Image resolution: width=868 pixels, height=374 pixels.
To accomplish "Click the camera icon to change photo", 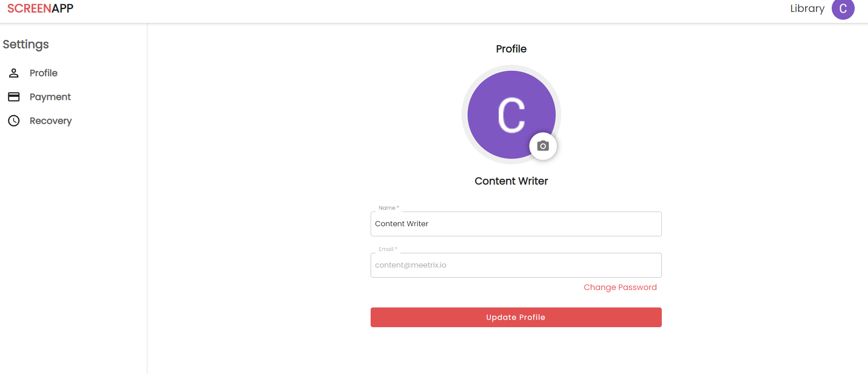I will coord(543,146).
